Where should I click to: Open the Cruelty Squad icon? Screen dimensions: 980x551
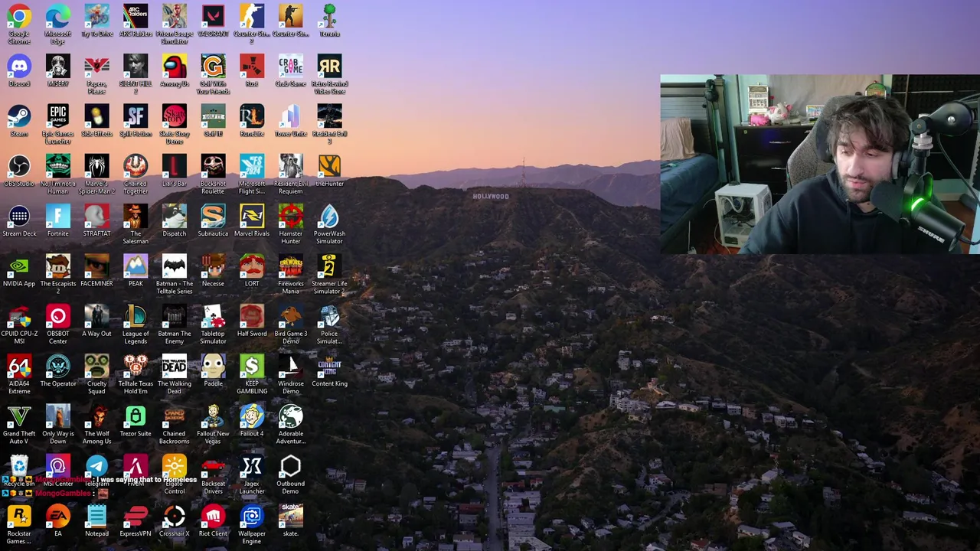click(x=96, y=366)
